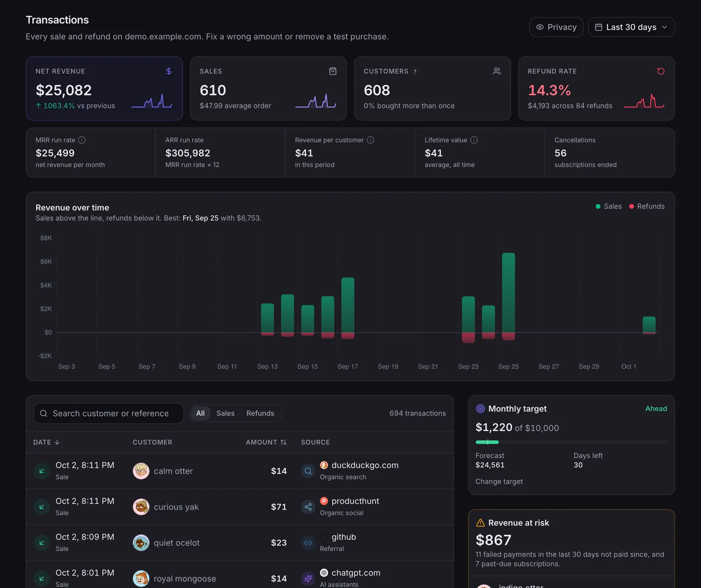
Task: Click the sale arrow icon for quiet ocelot
Action: point(42,543)
